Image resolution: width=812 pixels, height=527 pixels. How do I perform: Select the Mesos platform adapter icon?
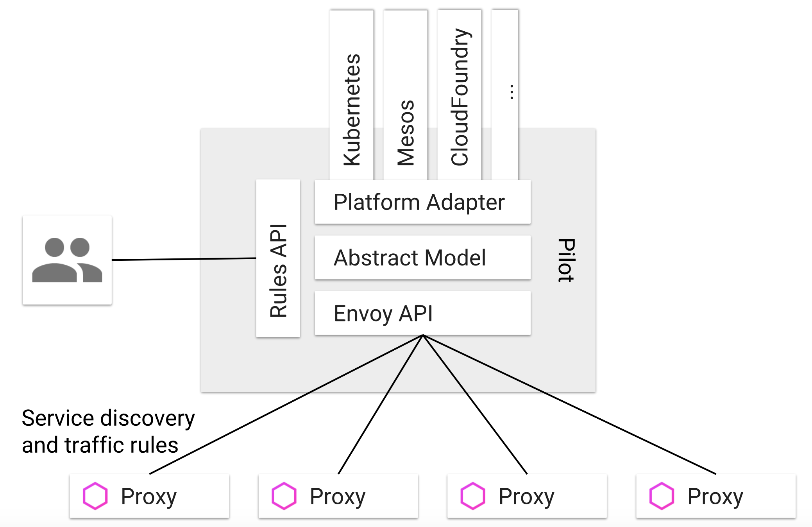click(x=405, y=89)
